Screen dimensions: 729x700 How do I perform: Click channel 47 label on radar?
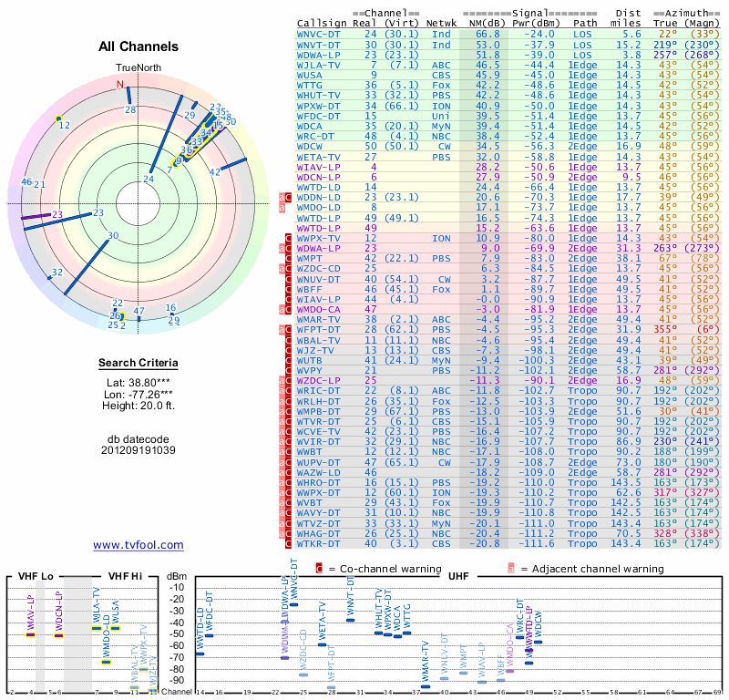139,311
